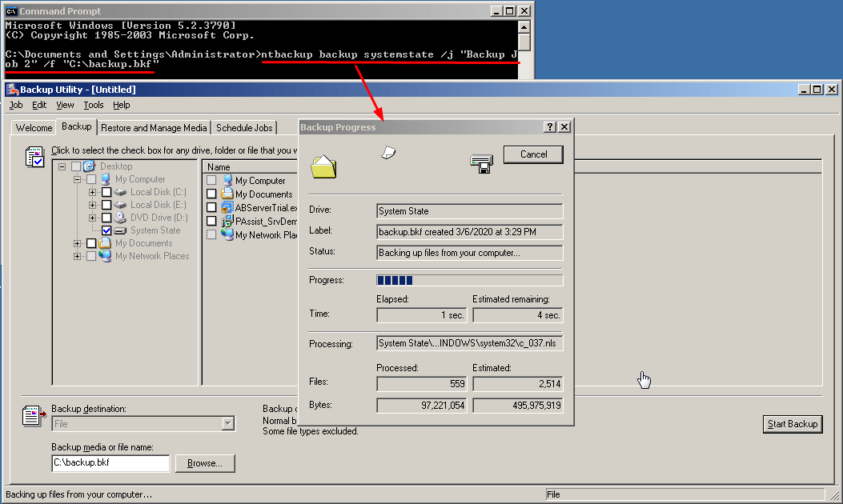Check the Local Disk (E:) checkbox

click(106, 205)
